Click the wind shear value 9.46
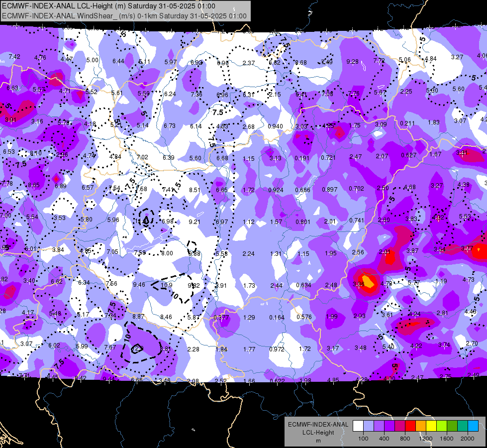 pos(139,284)
